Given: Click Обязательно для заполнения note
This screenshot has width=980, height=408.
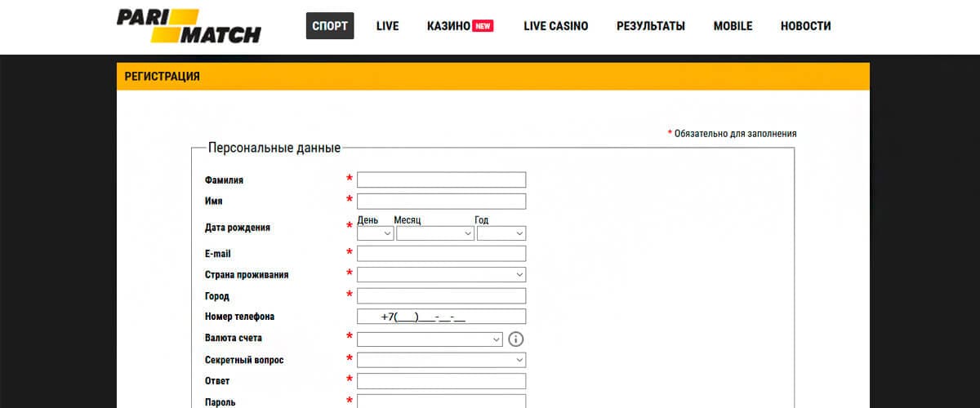Looking at the screenshot, I should click(732, 133).
